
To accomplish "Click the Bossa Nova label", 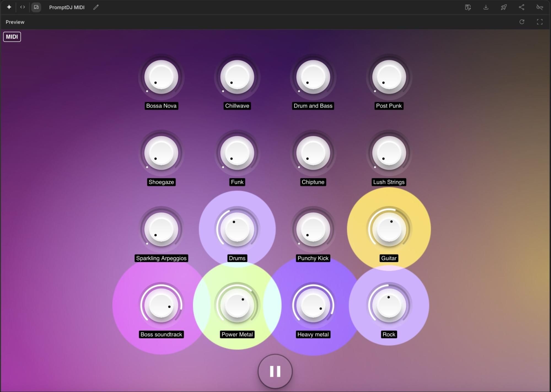I will coord(161,106).
